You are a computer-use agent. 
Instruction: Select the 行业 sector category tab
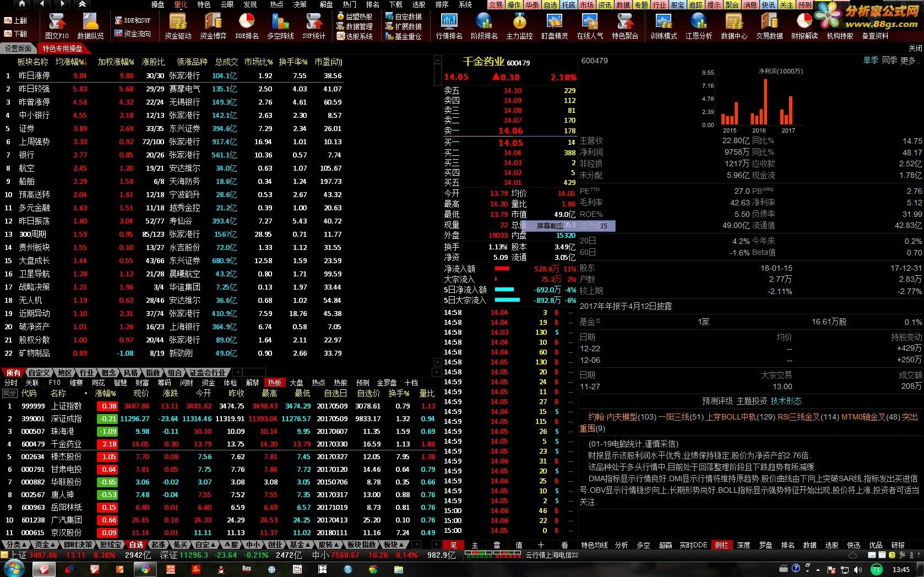[86, 373]
